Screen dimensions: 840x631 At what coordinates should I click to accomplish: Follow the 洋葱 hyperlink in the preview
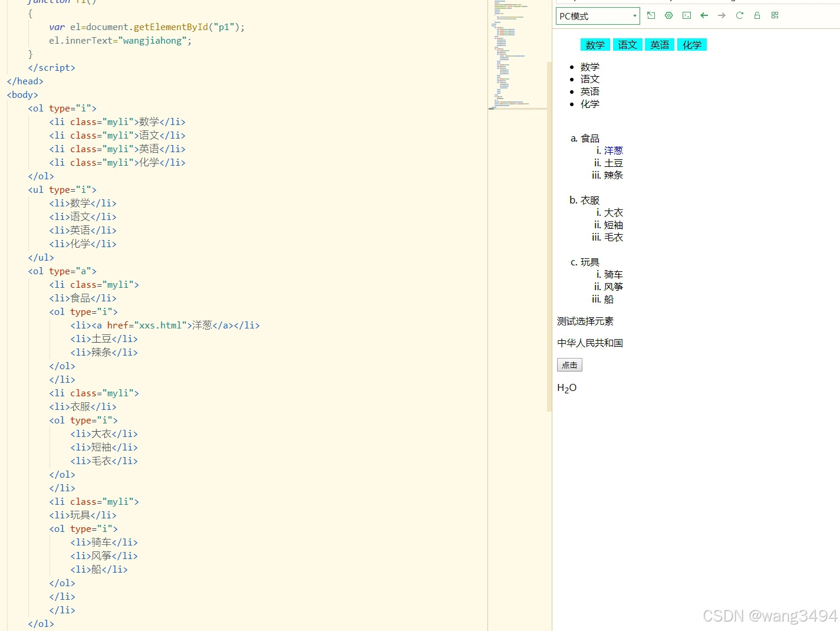pos(613,150)
